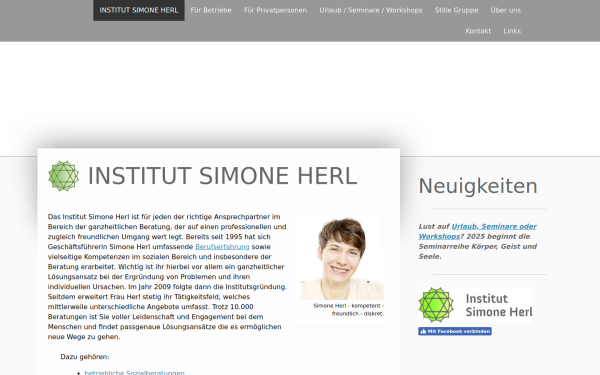Open the INSTITUT SIMONE HERL menu item
This screenshot has width=600, height=375.
click(139, 10)
